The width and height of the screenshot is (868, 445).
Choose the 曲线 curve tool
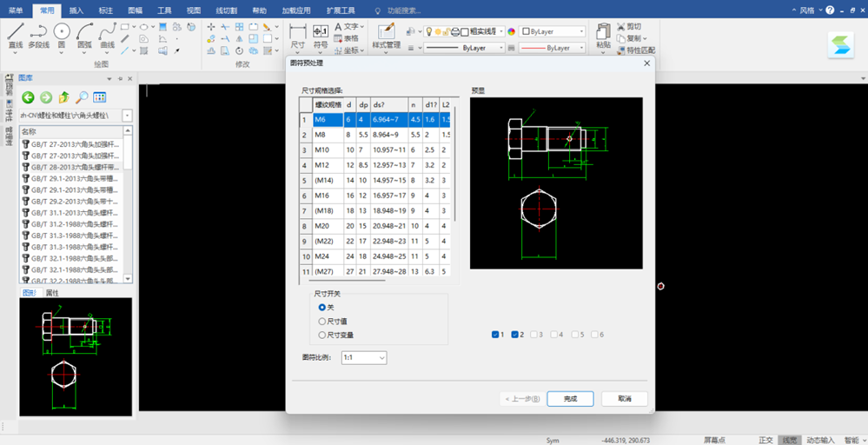click(x=107, y=36)
